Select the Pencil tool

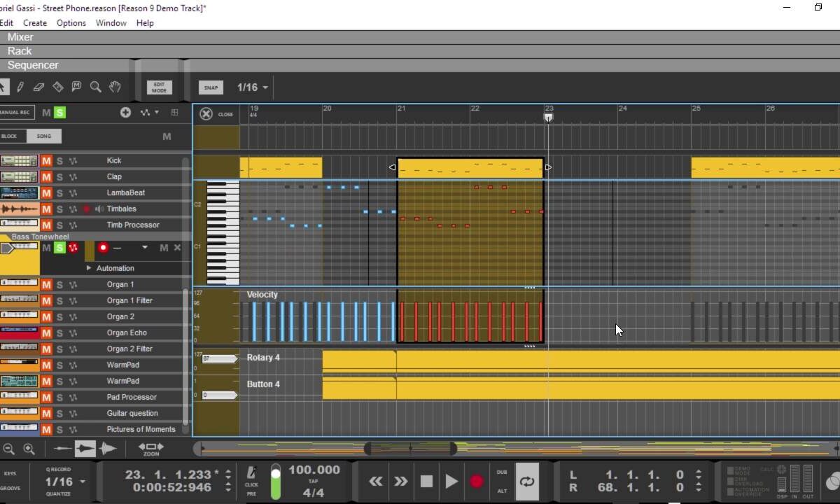coord(20,87)
